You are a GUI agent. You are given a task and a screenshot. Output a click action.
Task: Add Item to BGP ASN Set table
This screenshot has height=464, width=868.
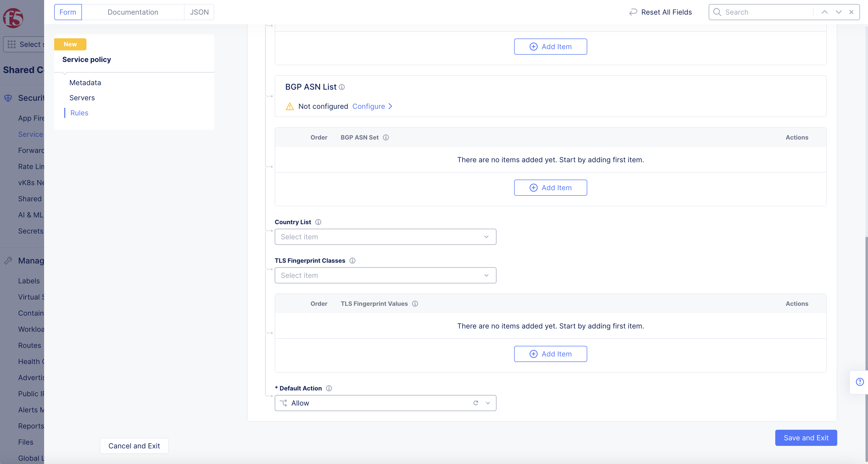click(550, 188)
